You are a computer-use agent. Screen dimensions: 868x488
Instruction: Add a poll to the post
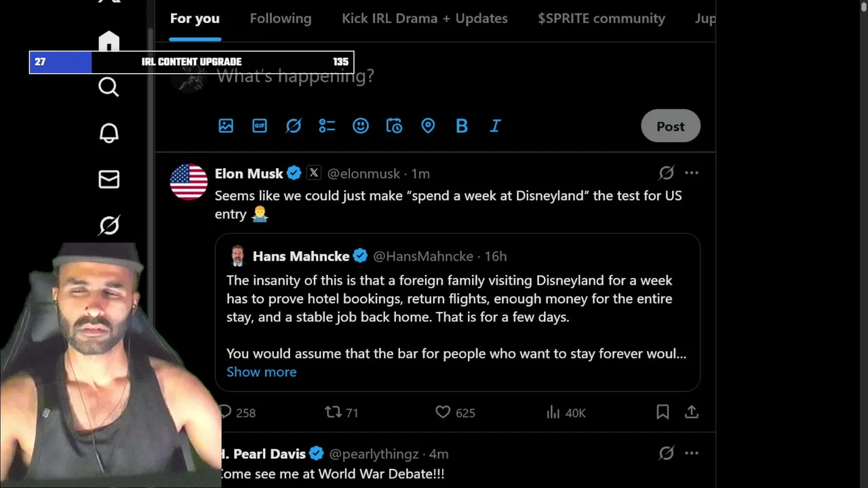[327, 126]
